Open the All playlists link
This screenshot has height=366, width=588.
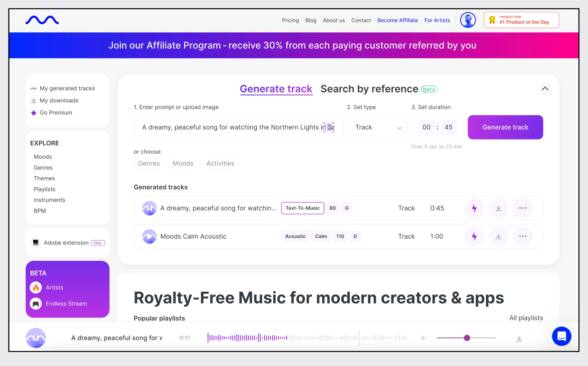point(526,318)
